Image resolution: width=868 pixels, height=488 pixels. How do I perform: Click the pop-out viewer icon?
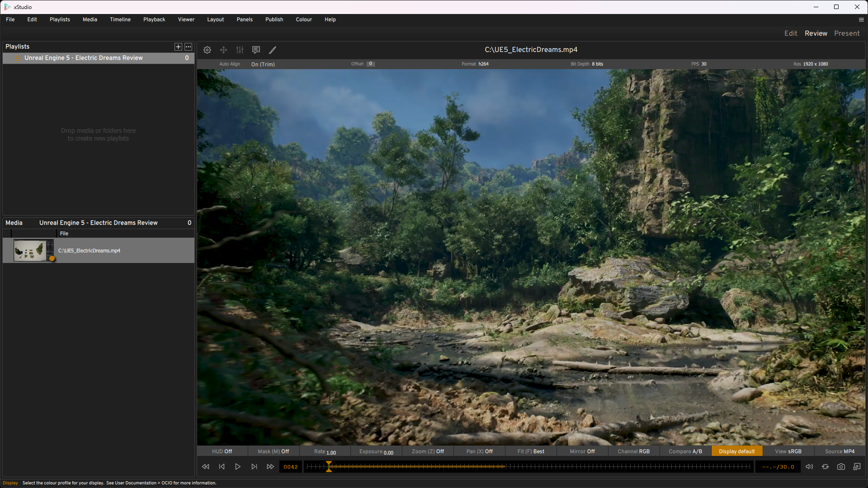pyautogui.click(x=857, y=467)
